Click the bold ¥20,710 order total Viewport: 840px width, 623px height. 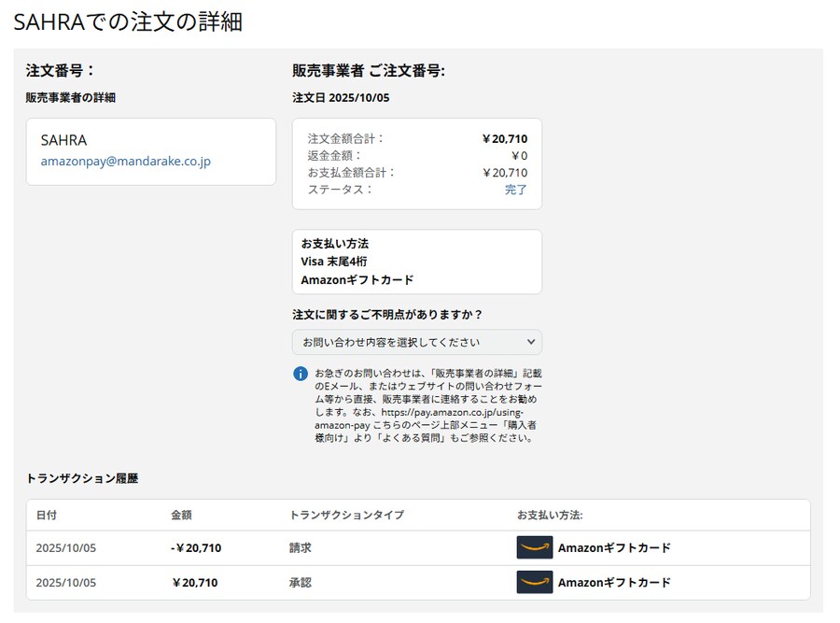[504, 139]
